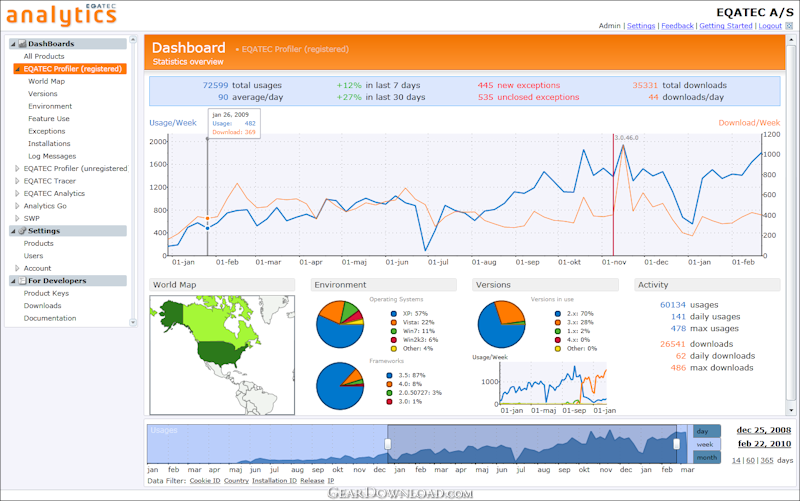Collapse the For Developers section
The width and height of the screenshot is (800, 501).
pos(13,281)
